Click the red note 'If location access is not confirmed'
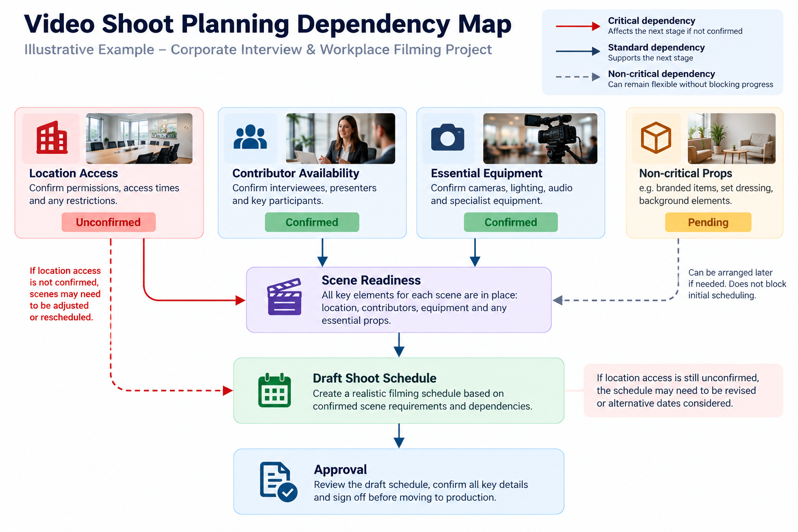 pyautogui.click(x=65, y=294)
